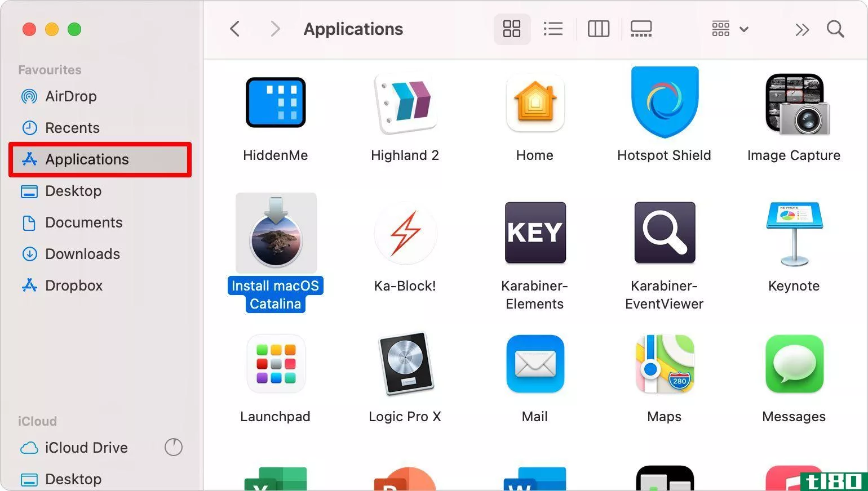Viewport: 868px width, 491px height.
Task: Select the Keynote app icon
Action: 794,234
